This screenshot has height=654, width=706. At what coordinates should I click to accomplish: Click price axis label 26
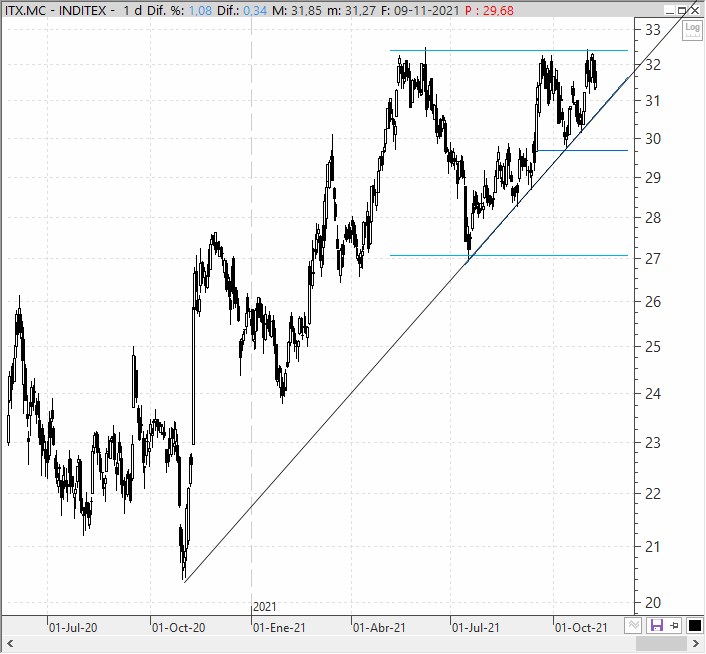653,302
